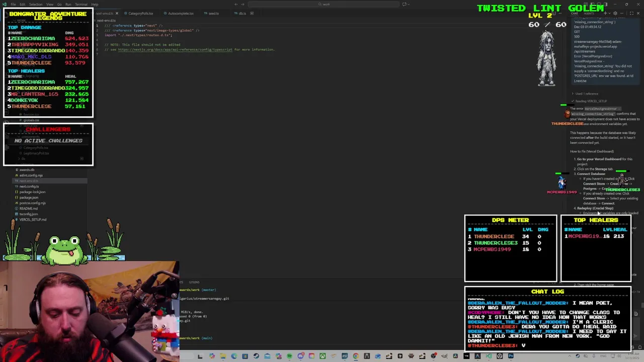Open tsconfig.json in the explorer

[28, 214]
